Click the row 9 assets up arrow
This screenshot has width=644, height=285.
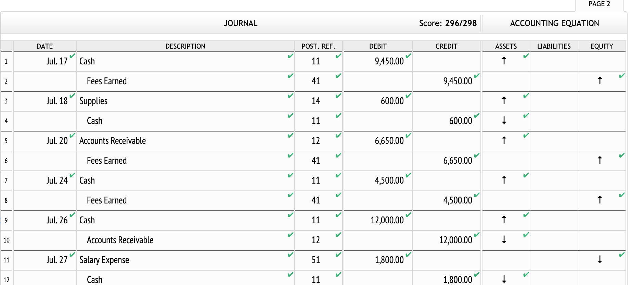point(504,220)
